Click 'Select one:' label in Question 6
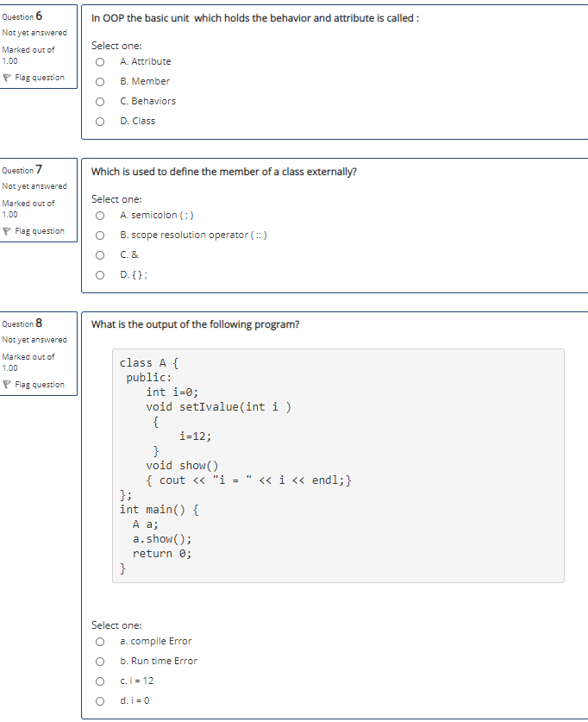This screenshot has height=722, width=588. (x=116, y=46)
